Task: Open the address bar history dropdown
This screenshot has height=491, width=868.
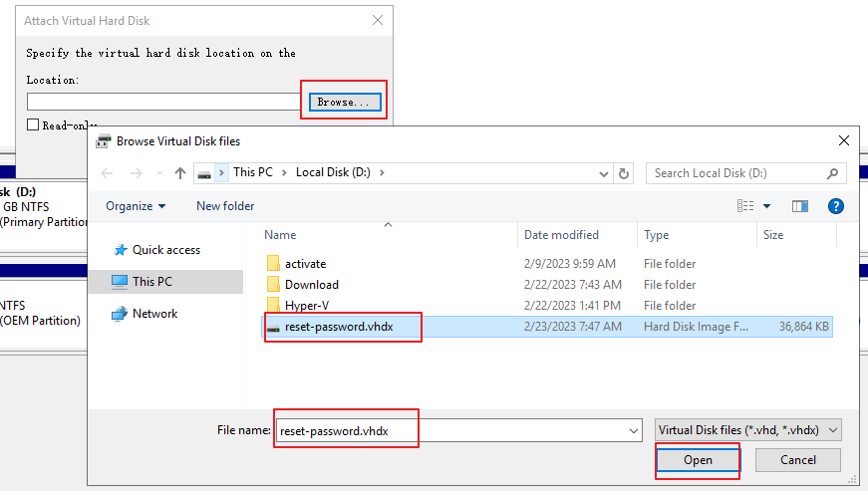Action: pyautogui.click(x=603, y=174)
